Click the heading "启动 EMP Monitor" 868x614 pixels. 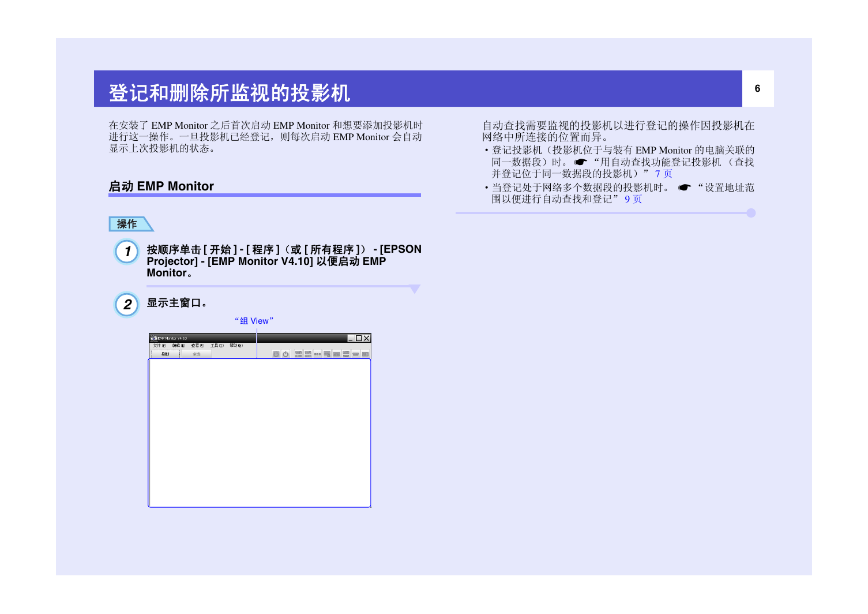click(x=161, y=186)
